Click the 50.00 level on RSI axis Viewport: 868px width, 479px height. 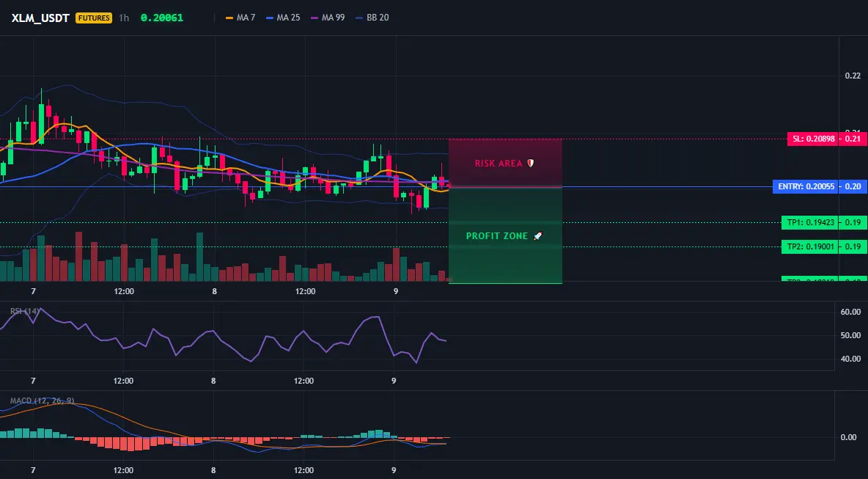click(x=850, y=335)
